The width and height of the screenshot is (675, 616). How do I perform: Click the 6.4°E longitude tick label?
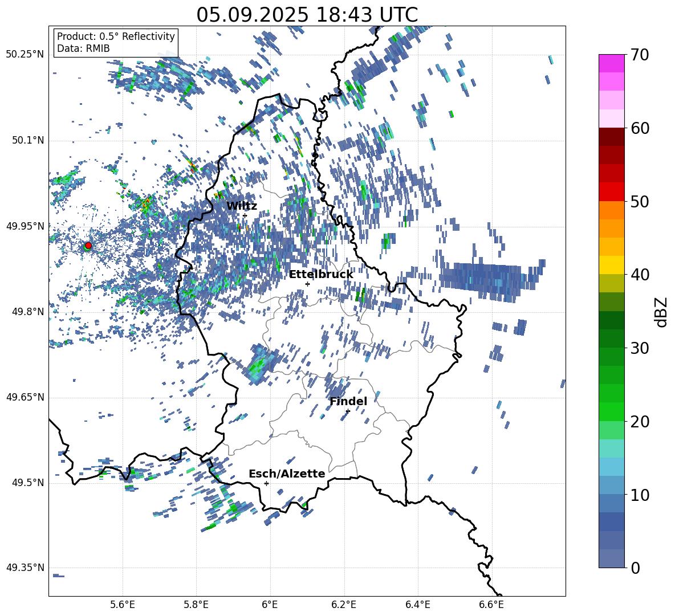418,605
